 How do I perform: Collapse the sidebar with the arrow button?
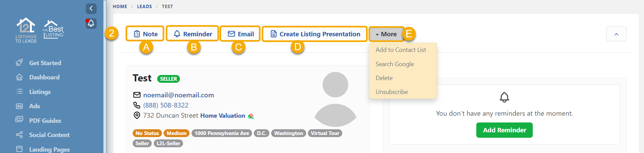tap(91, 8)
